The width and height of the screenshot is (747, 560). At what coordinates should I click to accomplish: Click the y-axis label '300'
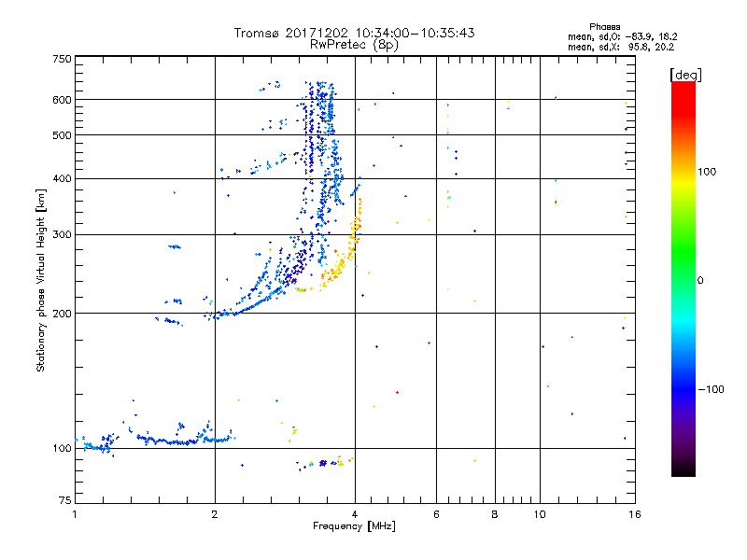[62, 235]
